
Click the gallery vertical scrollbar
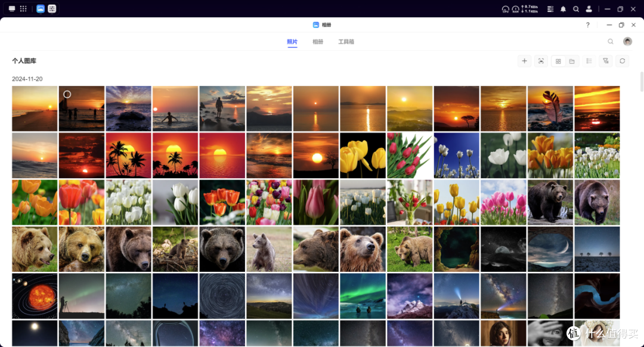(642, 82)
